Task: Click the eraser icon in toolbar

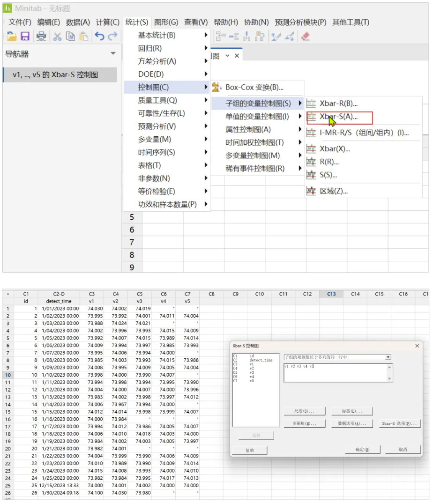Action: 306,37
